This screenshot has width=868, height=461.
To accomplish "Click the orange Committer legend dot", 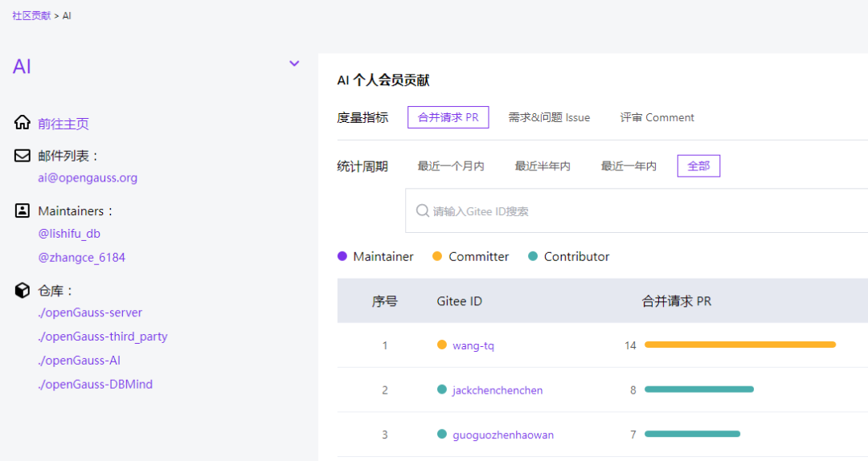I will click(437, 256).
